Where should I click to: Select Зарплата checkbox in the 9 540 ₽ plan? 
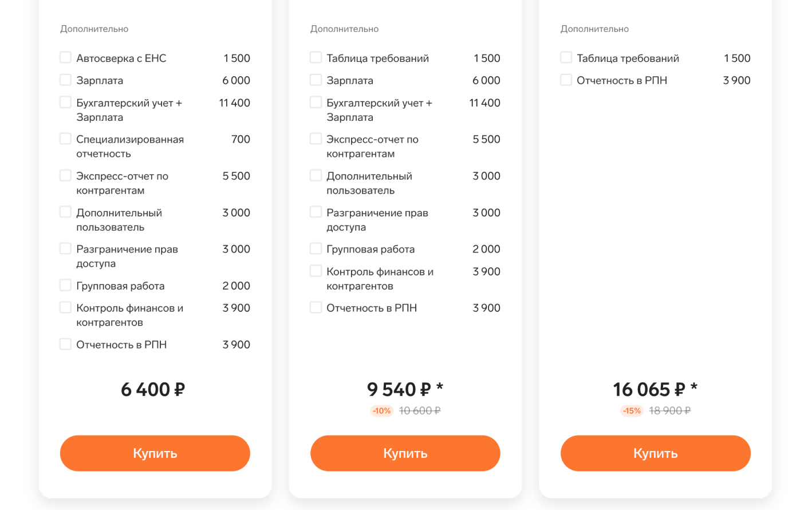click(x=316, y=80)
